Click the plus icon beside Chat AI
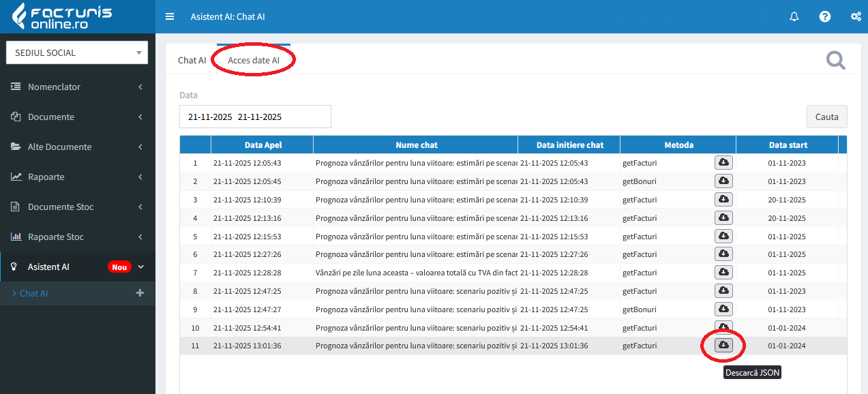The width and height of the screenshot is (868, 394). click(140, 293)
